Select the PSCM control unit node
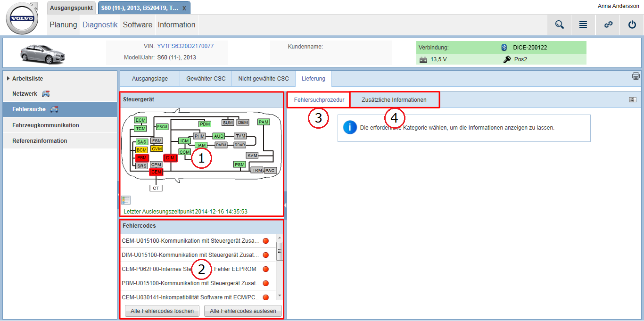 coord(162,127)
